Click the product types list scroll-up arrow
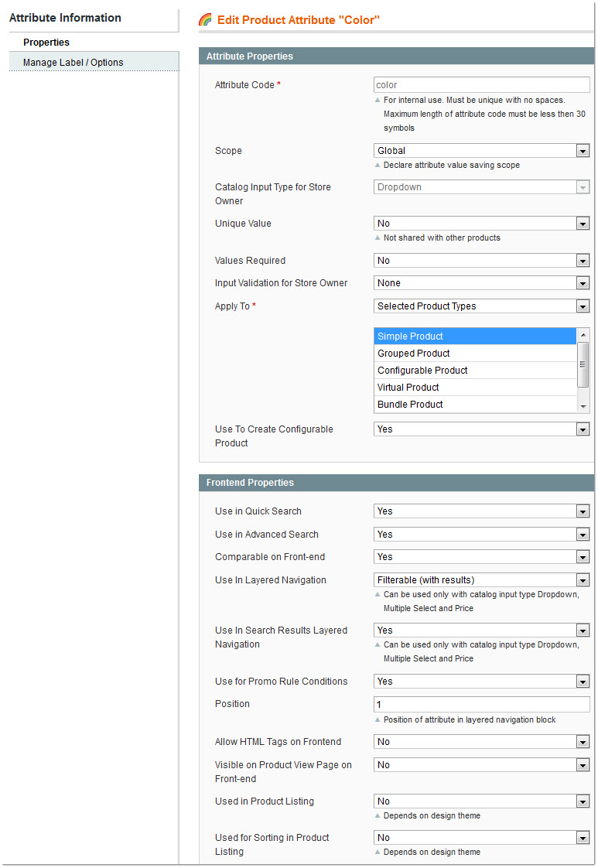 point(583,335)
